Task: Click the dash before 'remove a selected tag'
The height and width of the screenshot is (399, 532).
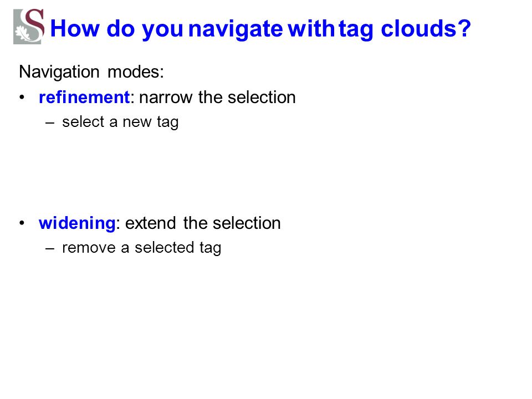Action: [x=50, y=249]
